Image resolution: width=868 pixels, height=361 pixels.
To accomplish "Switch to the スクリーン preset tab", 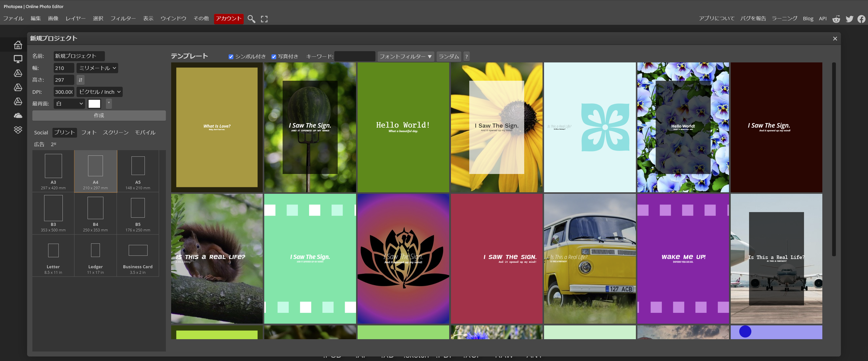I will (116, 132).
